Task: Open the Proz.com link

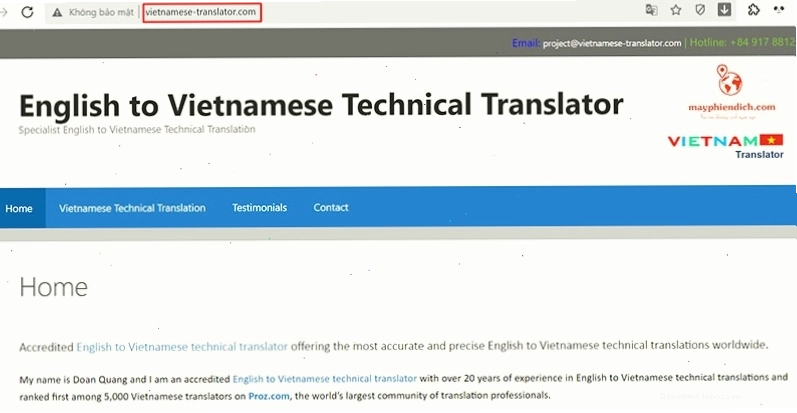Action: [x=269, y=396]
